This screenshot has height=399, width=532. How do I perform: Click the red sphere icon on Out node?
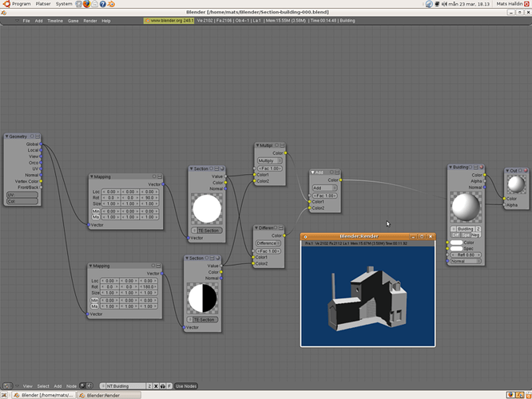click(526, 171)
